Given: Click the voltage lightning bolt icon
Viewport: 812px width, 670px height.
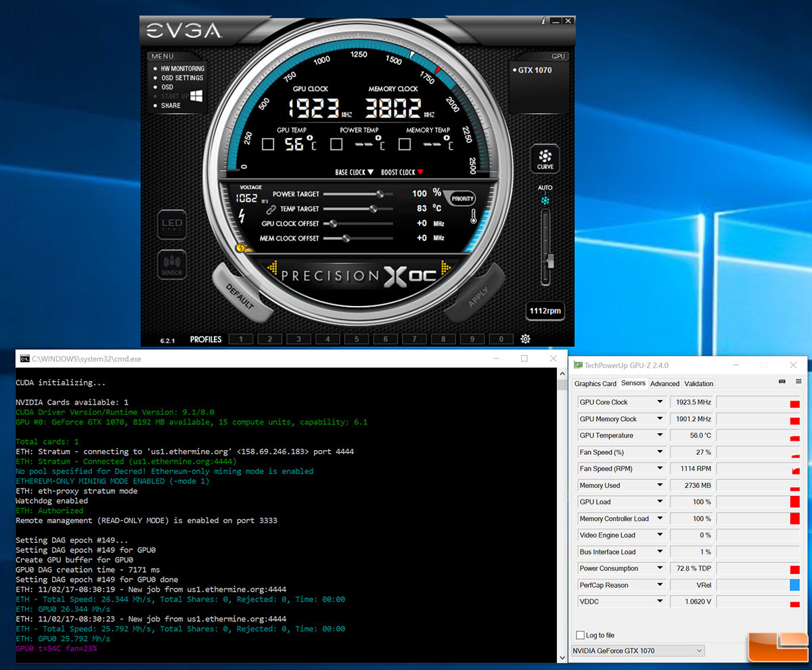Looking at the screenshot, I should click(243, 216).
